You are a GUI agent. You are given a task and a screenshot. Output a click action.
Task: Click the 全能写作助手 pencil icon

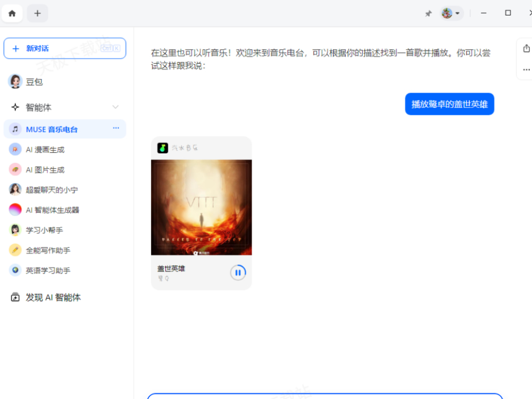tap(15, 251)
